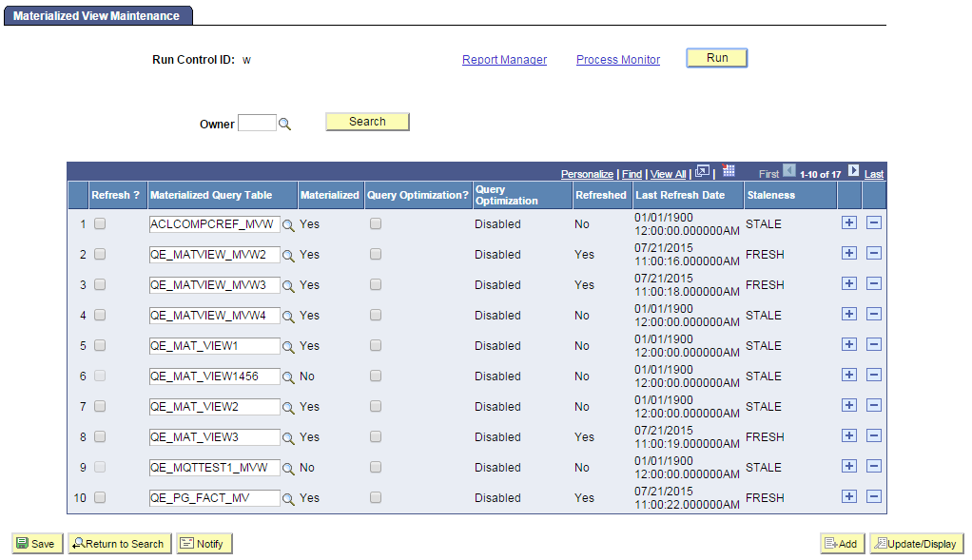Viewport: 972px width, 560px height.
Task: Sort by Materialized column header
Action: coord(329,195)
